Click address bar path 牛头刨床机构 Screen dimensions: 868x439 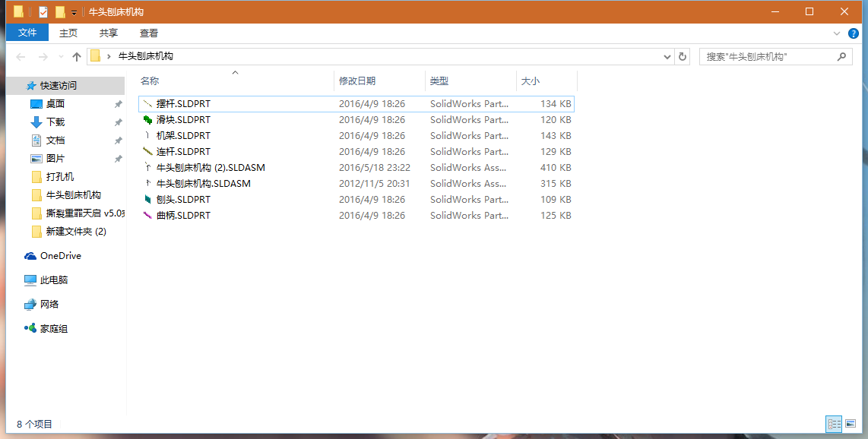tap(146, 56)
